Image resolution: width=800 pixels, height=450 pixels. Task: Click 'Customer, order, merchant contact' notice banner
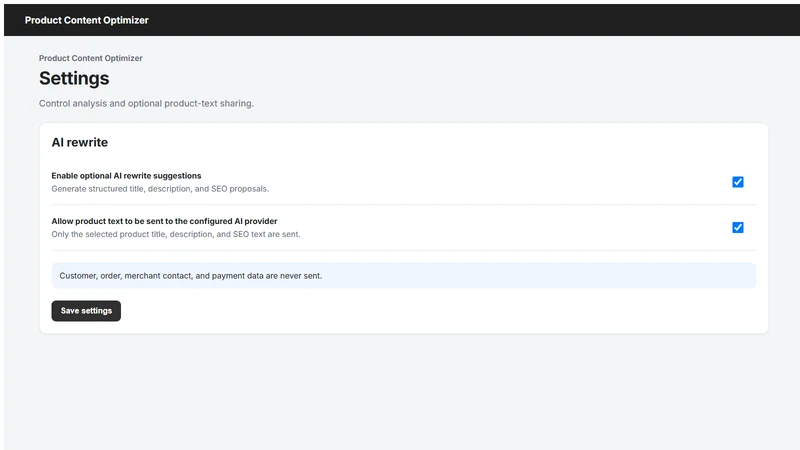tap(404, 276)
